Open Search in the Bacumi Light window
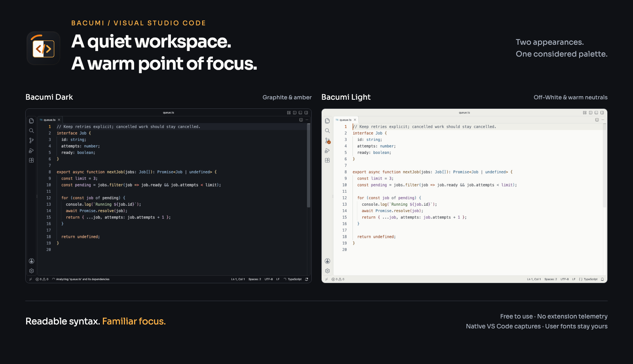This screenshot has height=364, width=633. (327, 131)
